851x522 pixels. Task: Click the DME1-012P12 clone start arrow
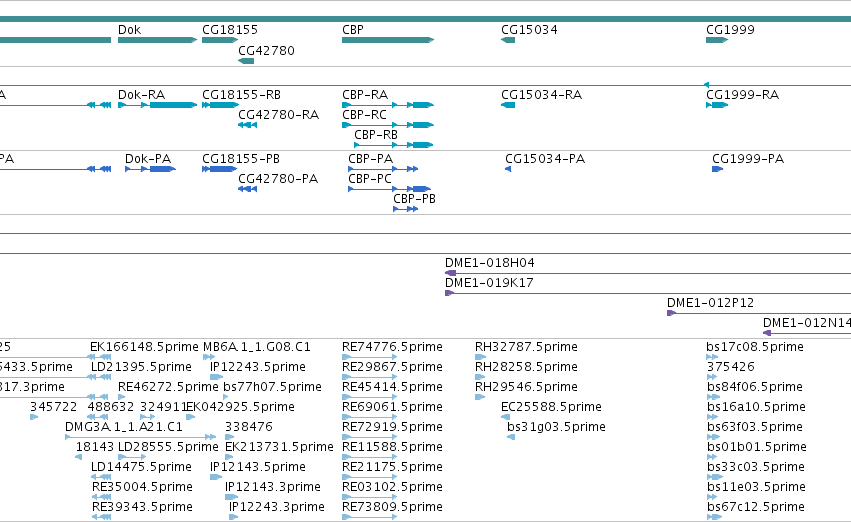(x=671, y=313)
